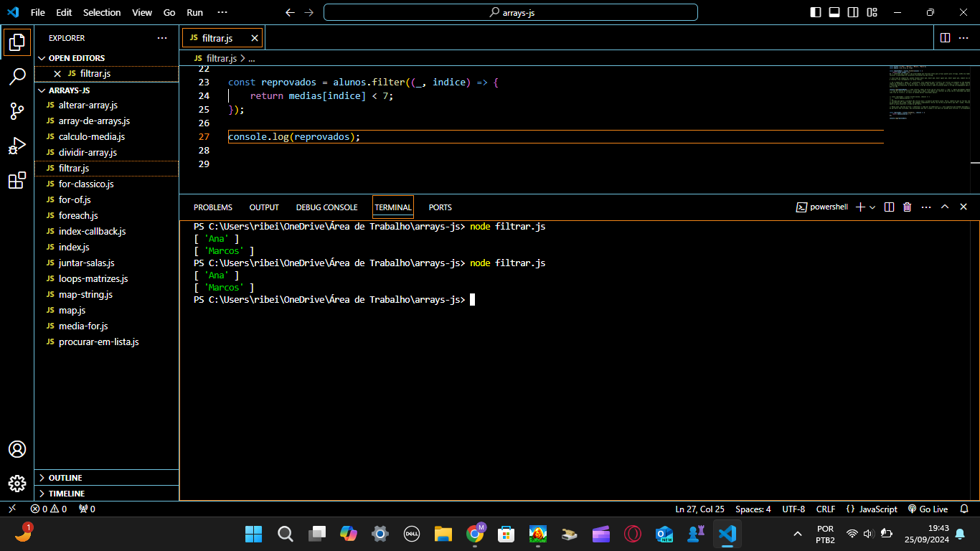The width and height of the screenshot is (980, 551).
Task: Close filtrar.js in Open Editors list
Action: click(57, 73)
